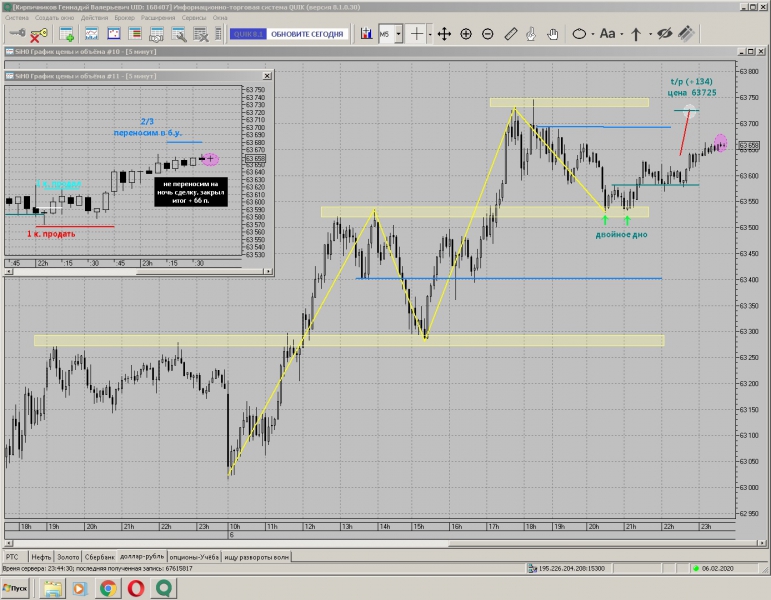Expand the arrow tool dropdown arrow
771x600 pixels.
pyautogui.click(x=650, y=34)
